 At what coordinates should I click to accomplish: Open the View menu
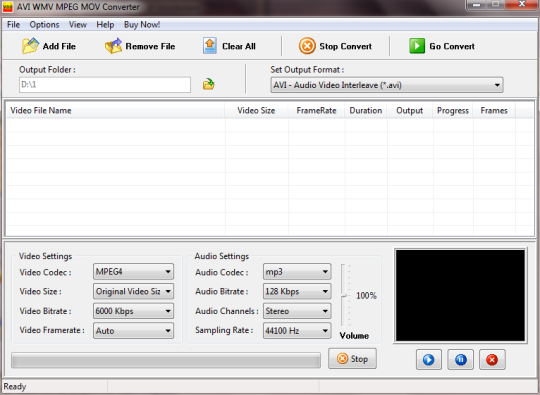77,24
